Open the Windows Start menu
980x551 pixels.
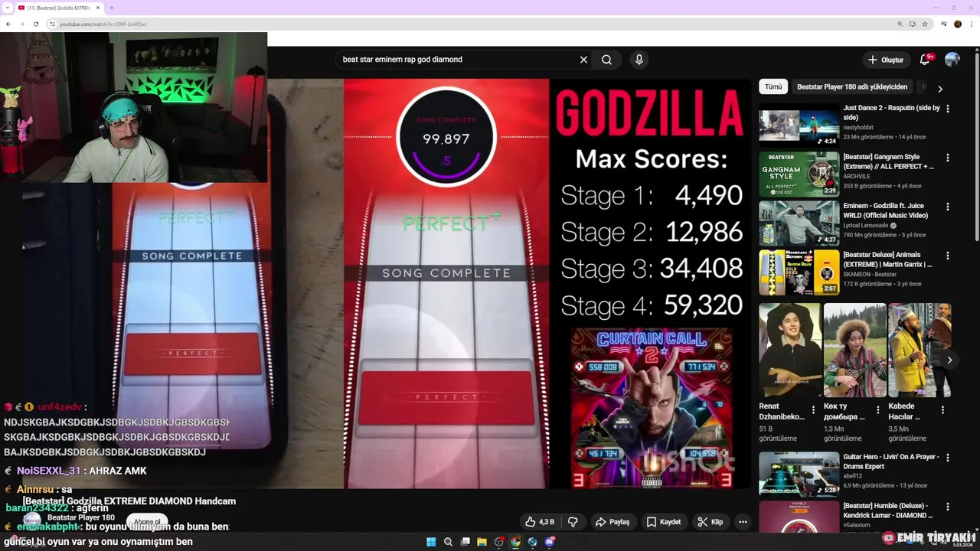(x=431, y=542)
